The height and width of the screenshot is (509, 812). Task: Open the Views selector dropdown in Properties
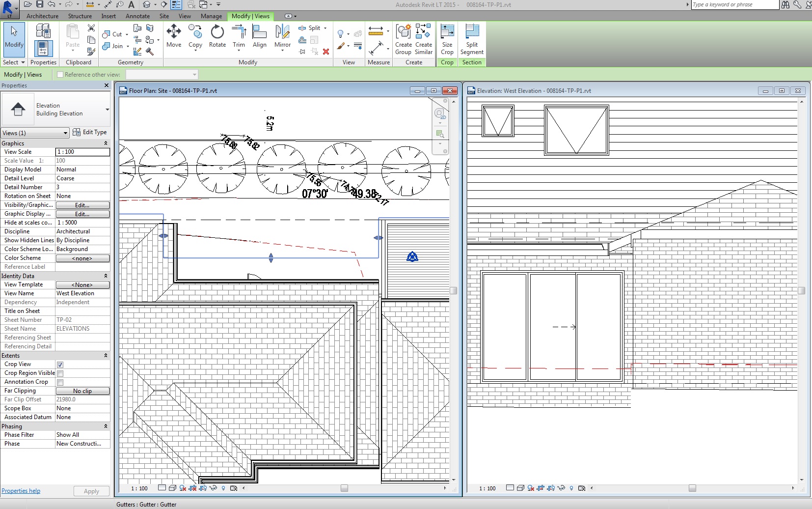pos(64,133)
